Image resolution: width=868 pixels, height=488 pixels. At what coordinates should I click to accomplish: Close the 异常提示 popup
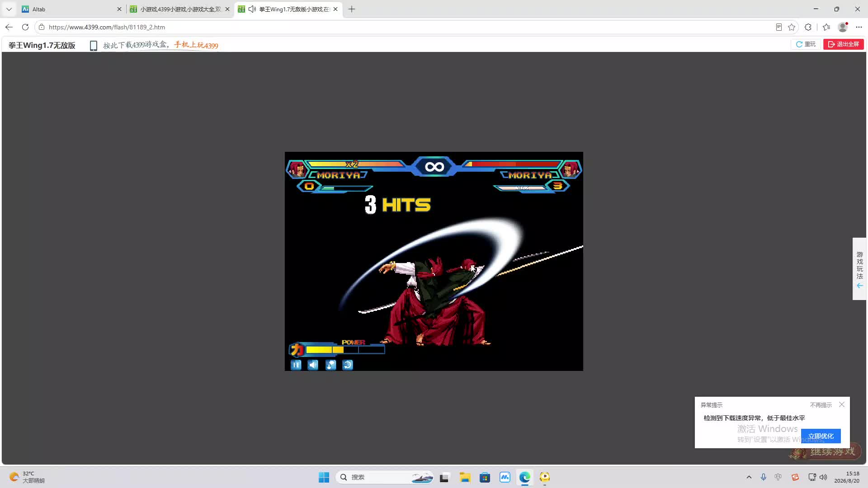pos(842,404)
